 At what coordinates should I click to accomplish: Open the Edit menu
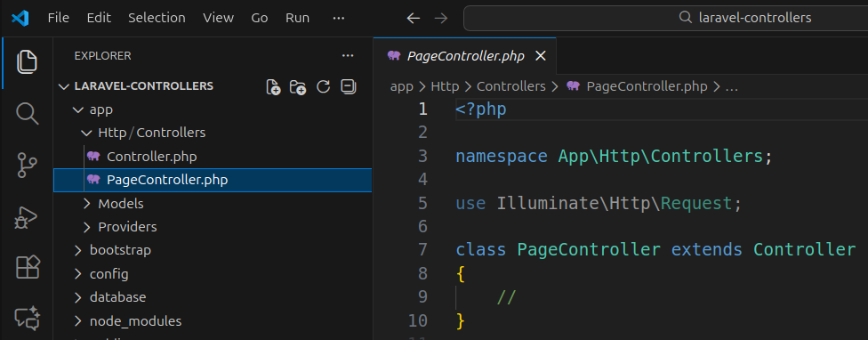click(99, 18)
